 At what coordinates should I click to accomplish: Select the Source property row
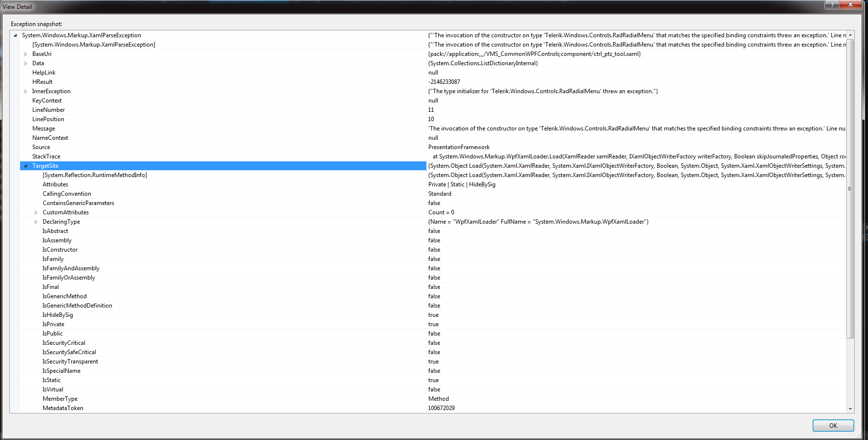[433, 147]
